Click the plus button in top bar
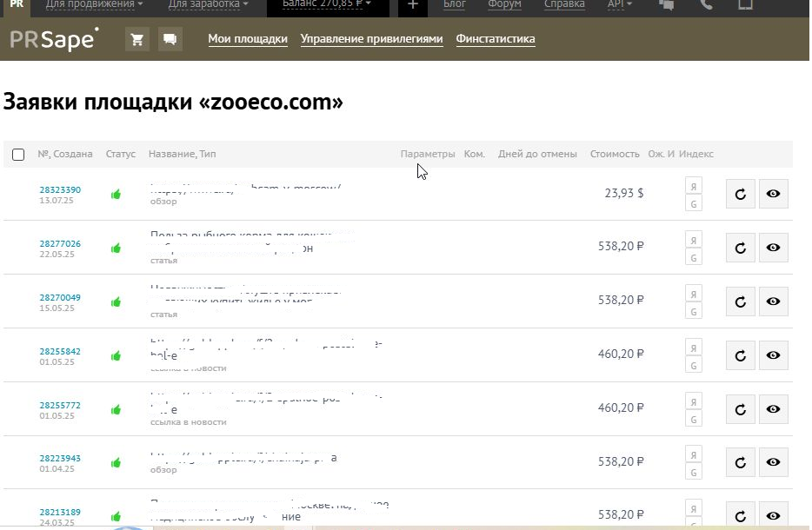The image size is (812, 530). (x=412, y=5)
